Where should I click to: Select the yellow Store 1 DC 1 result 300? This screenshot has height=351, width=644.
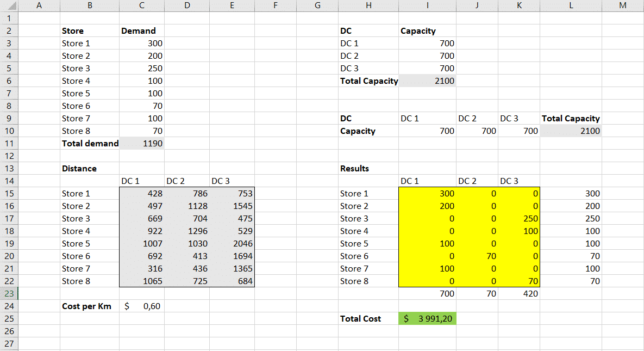427,194
